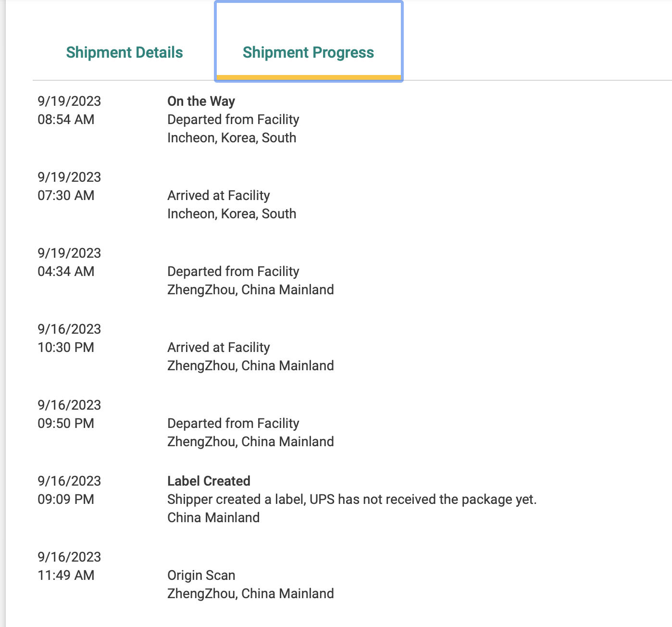Click the bold 'On the Way' status
Screen dimensions: 672x627
pos(201,101)
